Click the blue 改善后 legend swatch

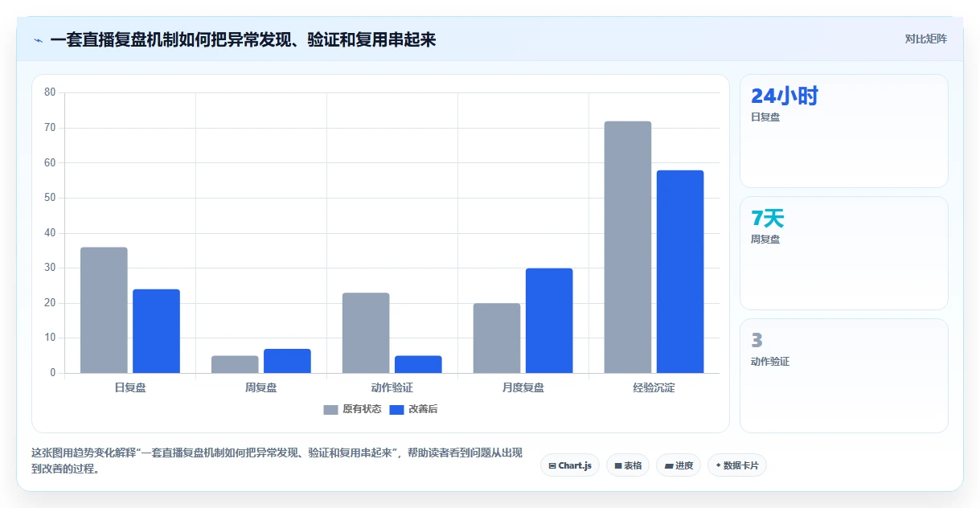(x=397, y=409)
